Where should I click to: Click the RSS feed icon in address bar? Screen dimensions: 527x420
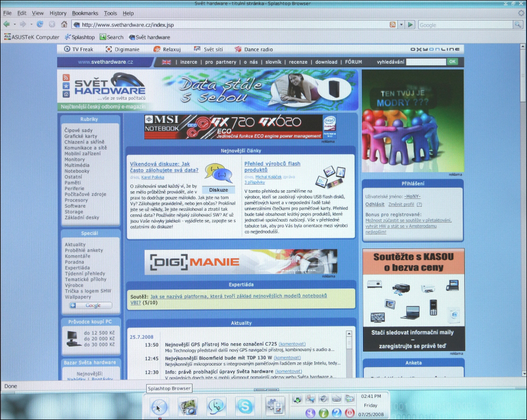[x=393, y=24]
